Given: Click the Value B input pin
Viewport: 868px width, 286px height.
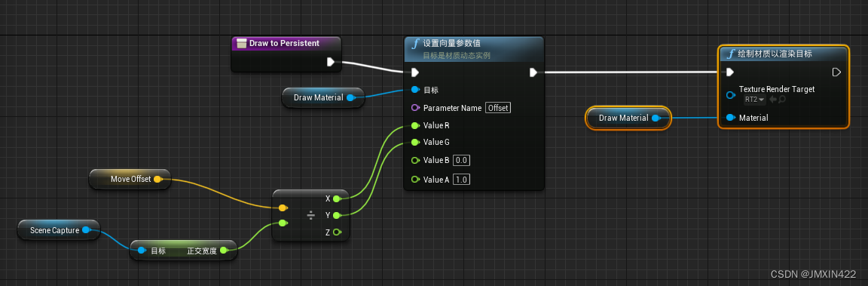Looking at the screenshot, I should coord(415,160).
